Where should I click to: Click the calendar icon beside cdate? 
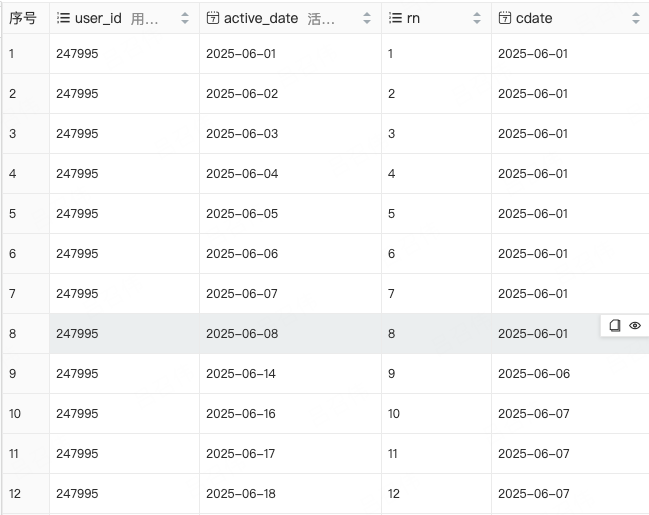(504, 18)
